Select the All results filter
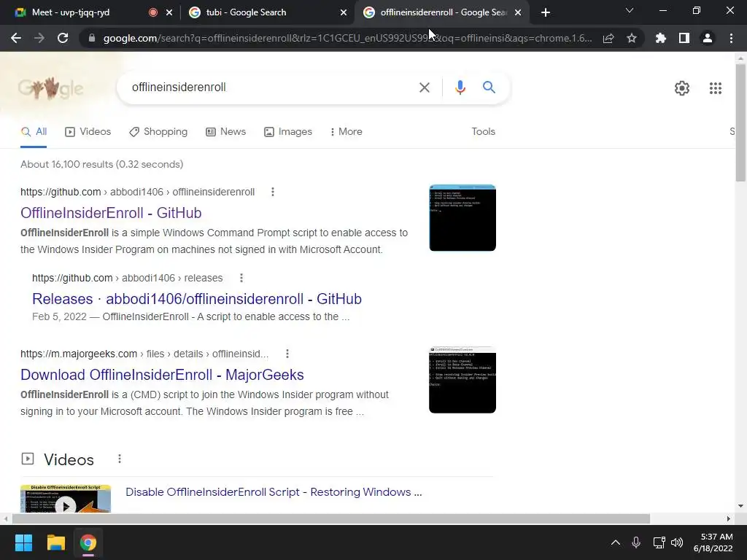Viewport: 747px width, 560px height. pyautogui.click(x=34, y=131)
